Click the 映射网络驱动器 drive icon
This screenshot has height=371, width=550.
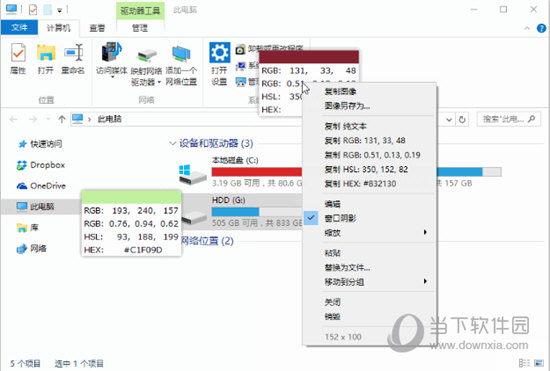(147, 55)
